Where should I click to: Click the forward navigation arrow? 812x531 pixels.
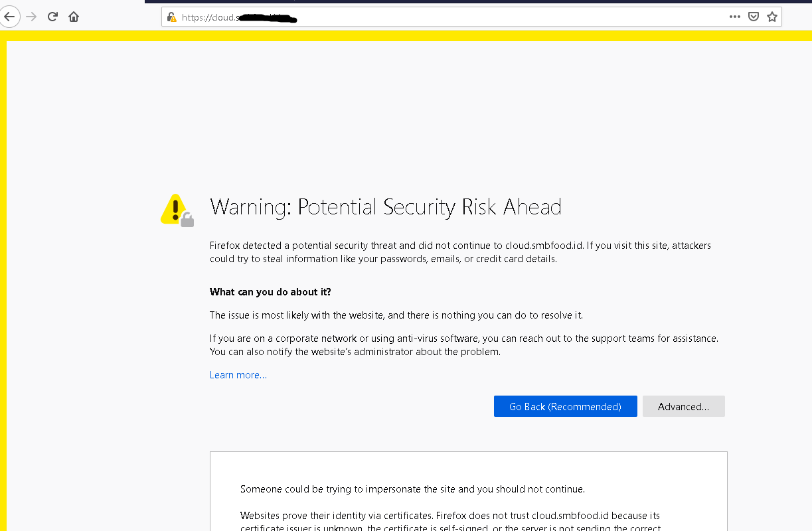point(31,17)
